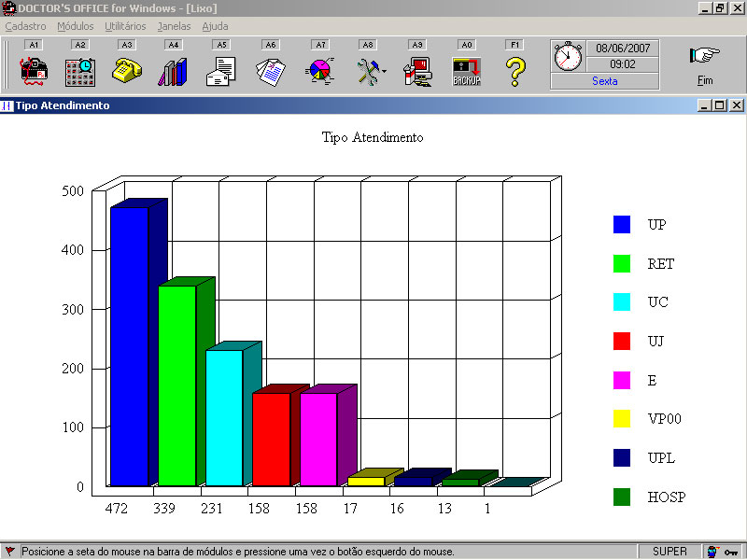Click the date field 08/06/2007
Image resolution: width=747 pixels, height=560 pixels.
(623, 49)
